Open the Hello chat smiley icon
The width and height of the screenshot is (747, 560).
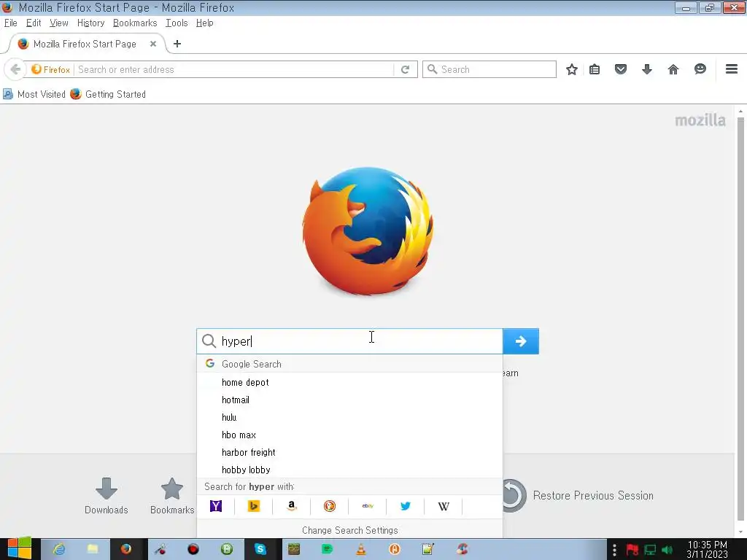pos(700,69)
